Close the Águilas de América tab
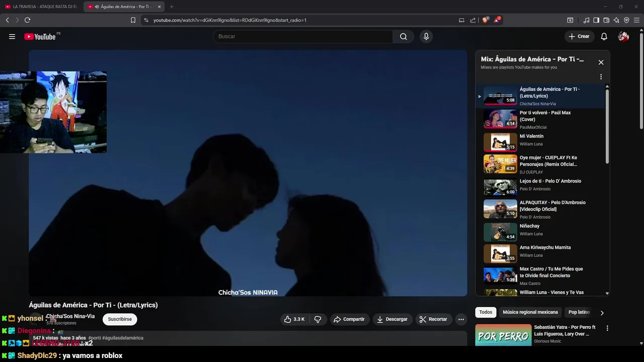The width and height of the screenshot is (644, 362). pyautogui.click(x=159, y=7)
